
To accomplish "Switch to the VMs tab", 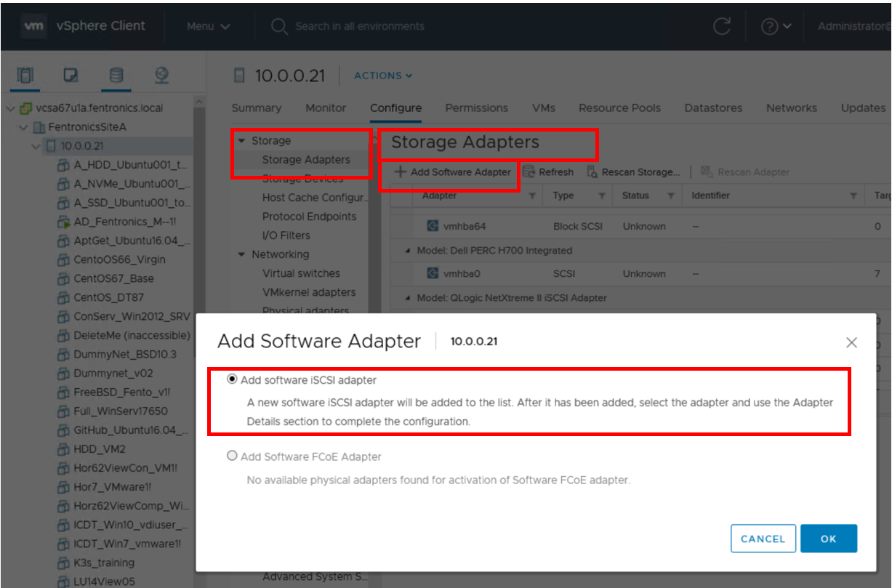I will coord(543,108).
